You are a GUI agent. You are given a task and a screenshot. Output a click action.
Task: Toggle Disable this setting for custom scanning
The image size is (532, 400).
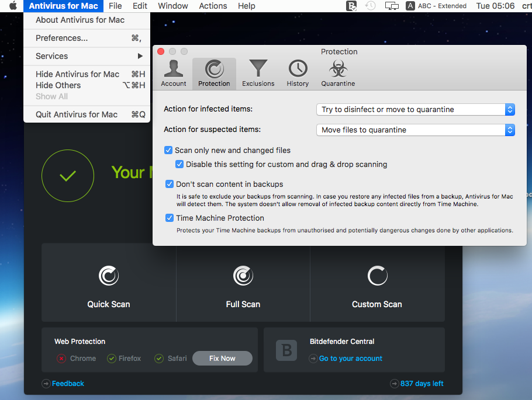(x=179, y=165)
